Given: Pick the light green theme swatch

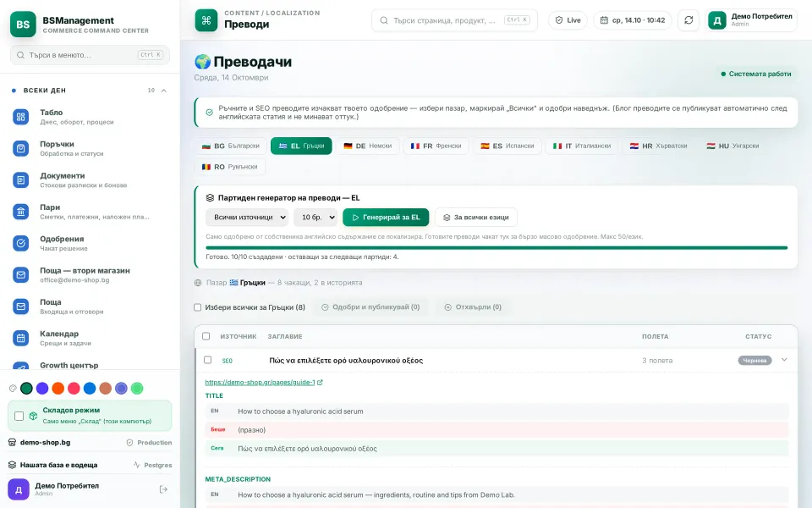Looking at the screenshot, I should tap(137, 389).
